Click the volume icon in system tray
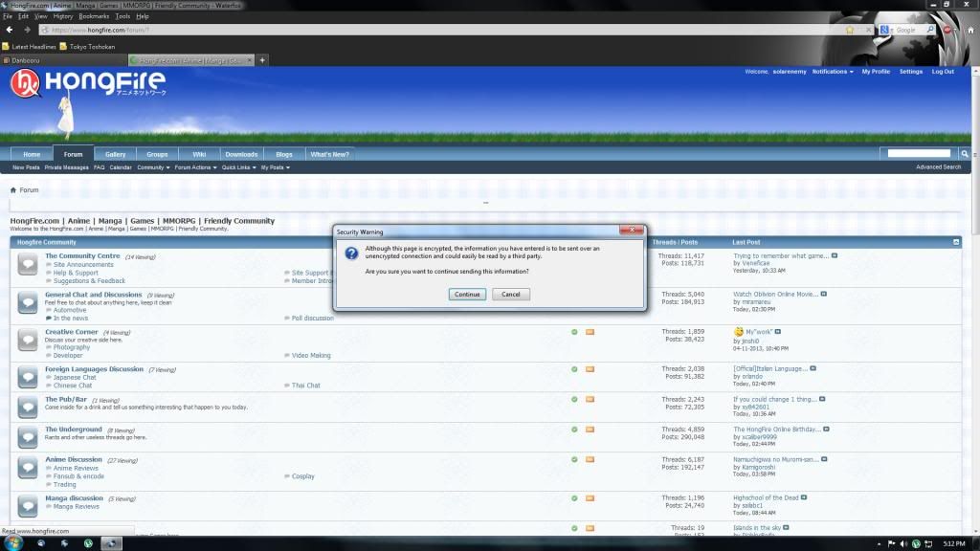Viewport: 980px width, 551px height. (x=903, y=543)
